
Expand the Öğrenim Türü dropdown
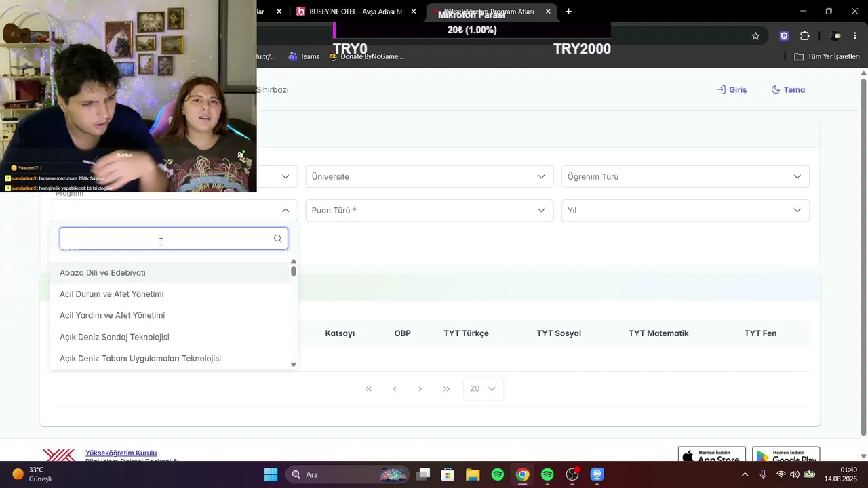pos(685,176)
